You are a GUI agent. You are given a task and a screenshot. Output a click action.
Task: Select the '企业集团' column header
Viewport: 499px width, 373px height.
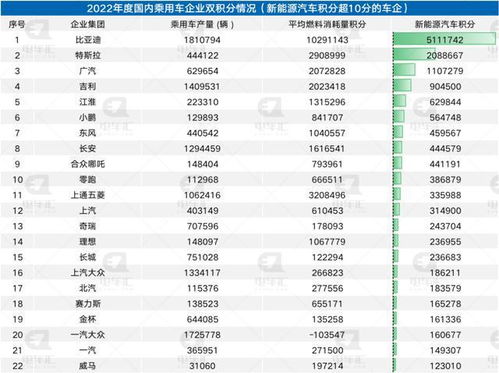[x=88, y=24]
